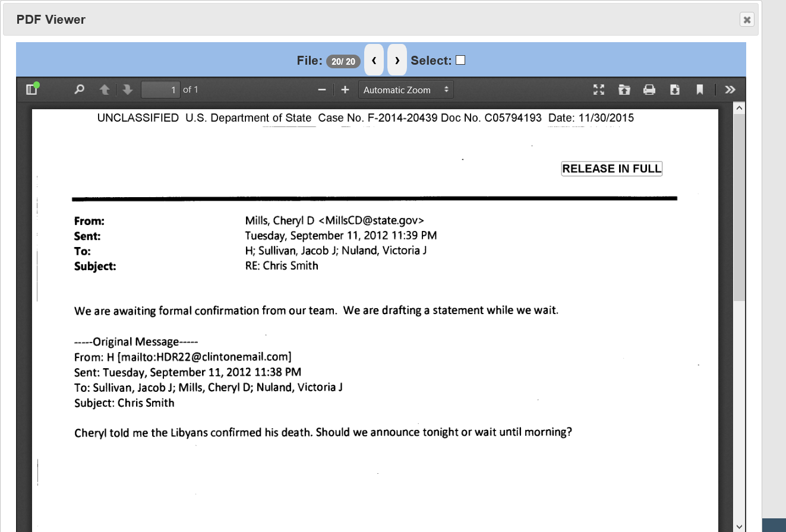Viewport: 786px width, 532px height.
Task: Click the 'Sent: Tuesday, September 11, 2012 11:38 PM' line
Action: (188, 372)
